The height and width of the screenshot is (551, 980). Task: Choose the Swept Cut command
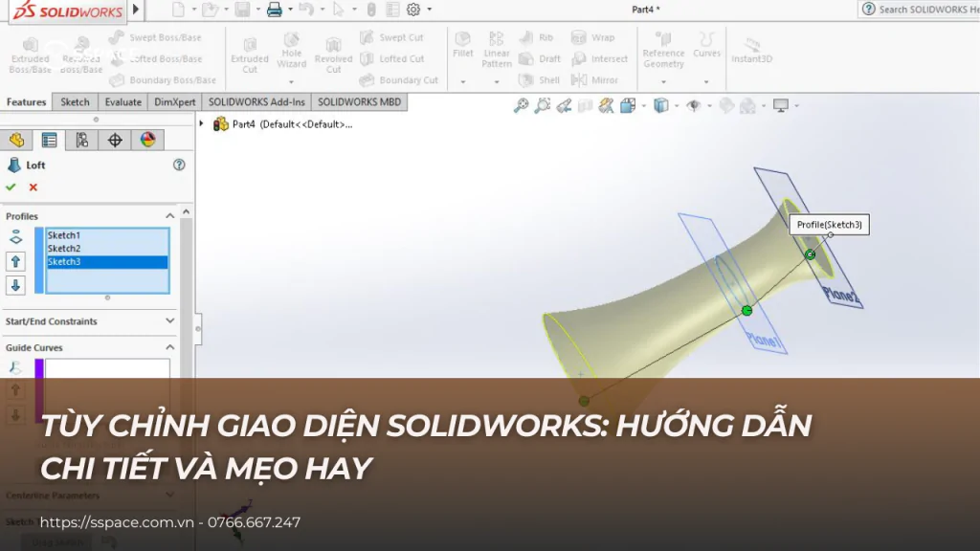tap(391, 37)
